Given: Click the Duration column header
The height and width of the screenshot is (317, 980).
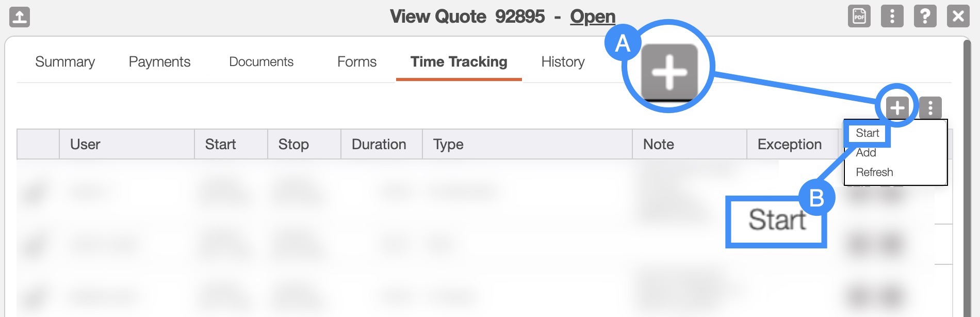Looking at the screenshot, I should point(379,145).
